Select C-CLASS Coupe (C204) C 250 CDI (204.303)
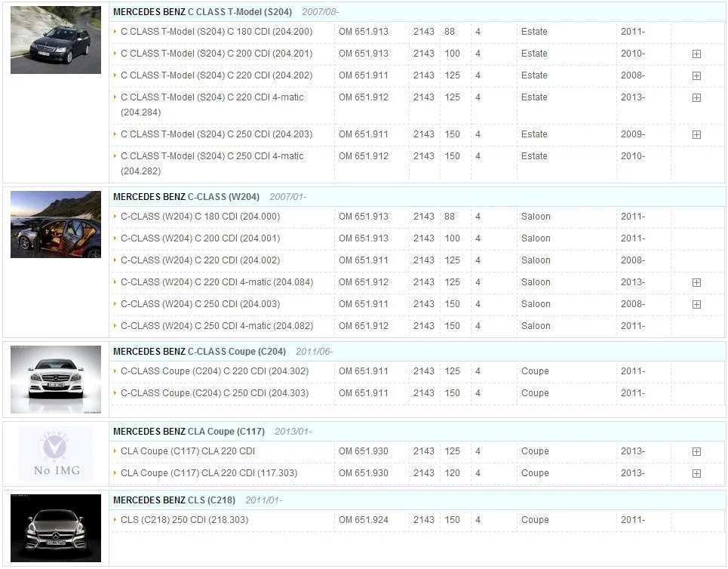This screenshot has height=569, width=728. pos(214,393)
